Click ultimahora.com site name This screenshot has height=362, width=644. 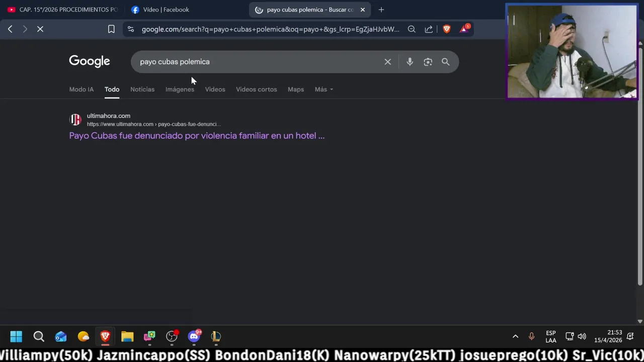[x=109, y=116]
